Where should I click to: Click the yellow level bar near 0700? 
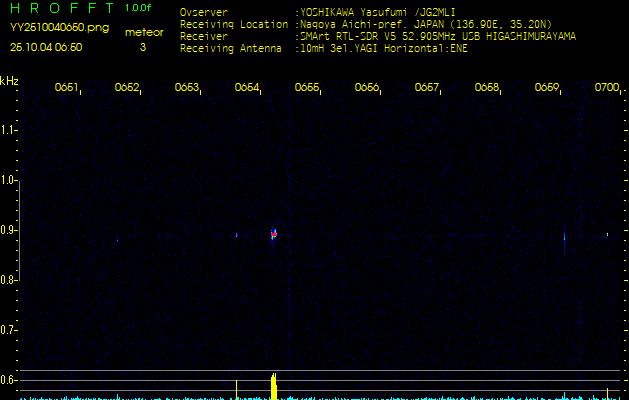(x=607, y=394)
